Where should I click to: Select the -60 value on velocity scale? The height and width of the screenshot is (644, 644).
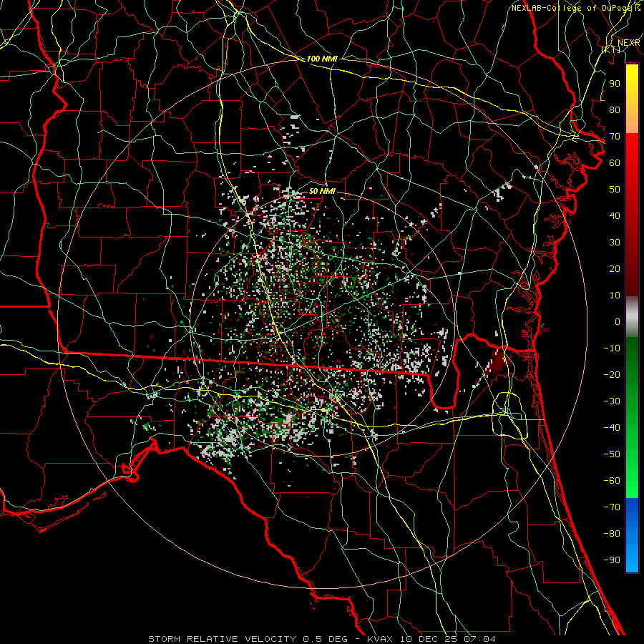(612, 481)
